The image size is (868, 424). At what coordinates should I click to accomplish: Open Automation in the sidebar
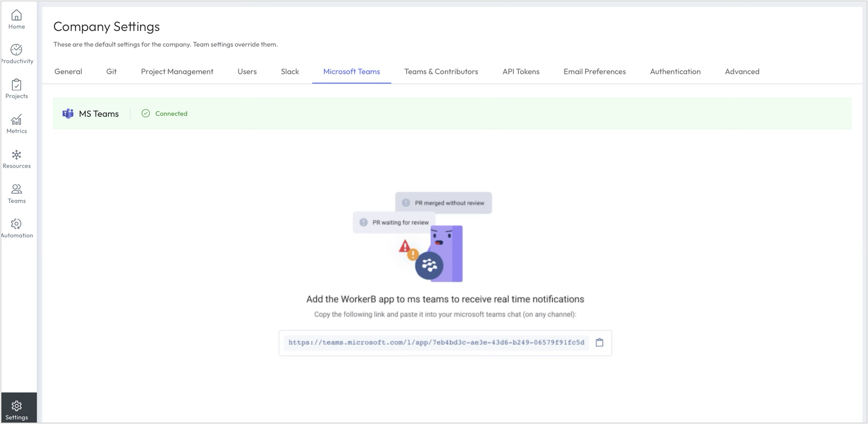point(16,228)
